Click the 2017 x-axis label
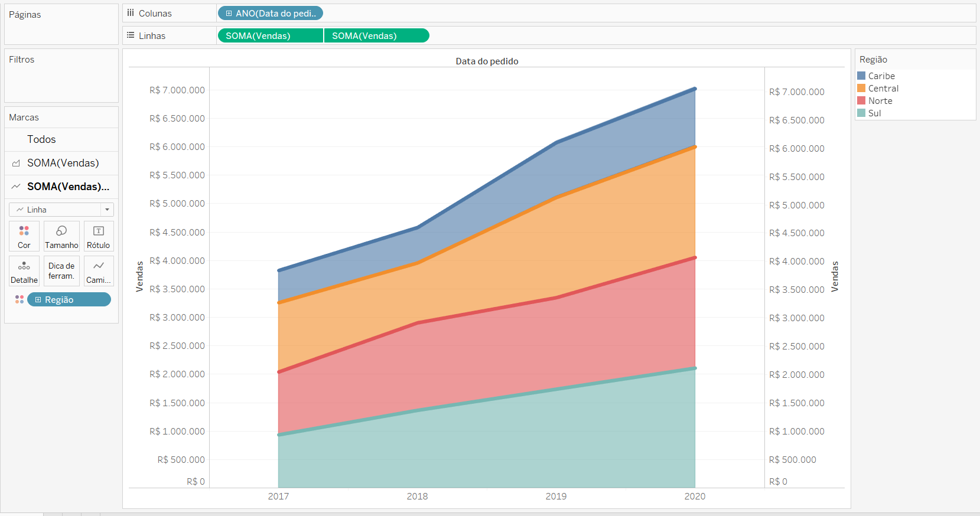This screenshot has height=516, width=980. 278,496
